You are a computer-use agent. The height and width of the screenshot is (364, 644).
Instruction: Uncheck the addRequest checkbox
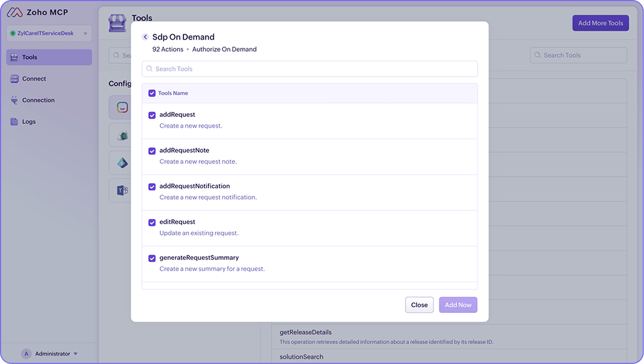pos(152,116)
